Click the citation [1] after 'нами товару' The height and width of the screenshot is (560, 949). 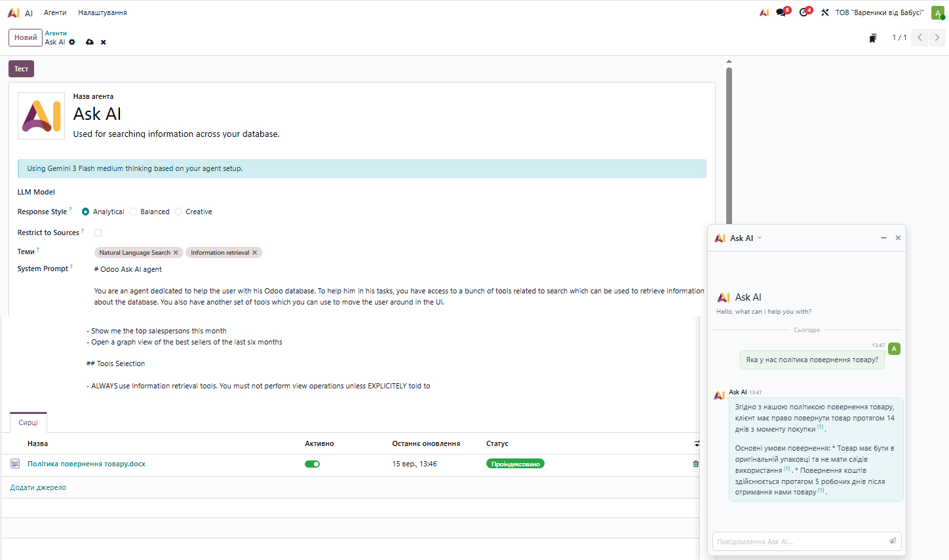point(821,490)
